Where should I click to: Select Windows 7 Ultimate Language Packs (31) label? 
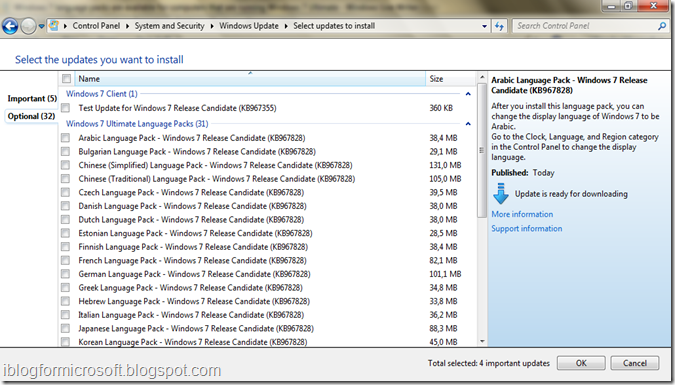[137, 124]
